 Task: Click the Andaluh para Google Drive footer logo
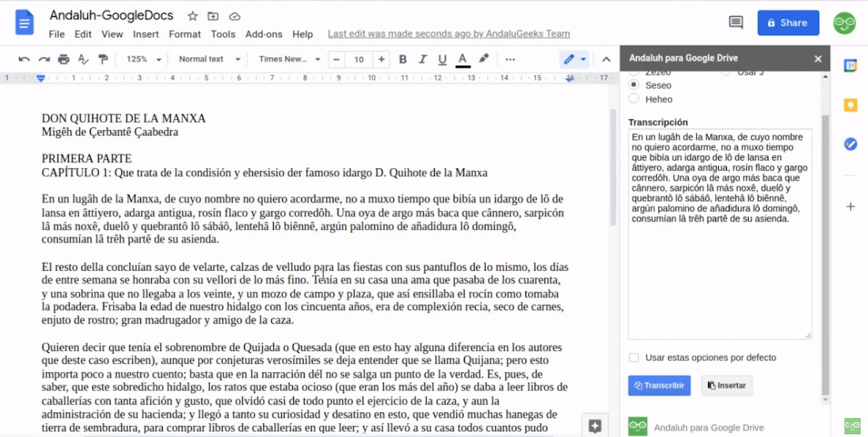pyautogui.click(x=637, y=426)
